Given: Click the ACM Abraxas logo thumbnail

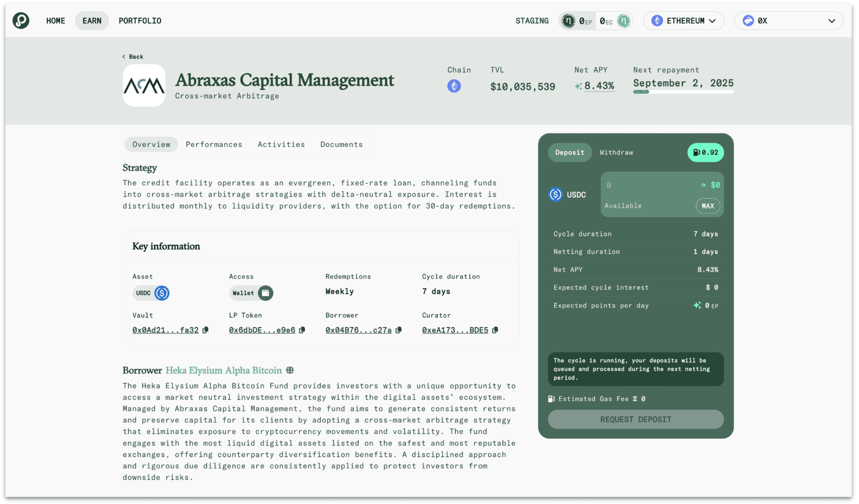Looking at the screenshot, I should (x=144, y=85).
